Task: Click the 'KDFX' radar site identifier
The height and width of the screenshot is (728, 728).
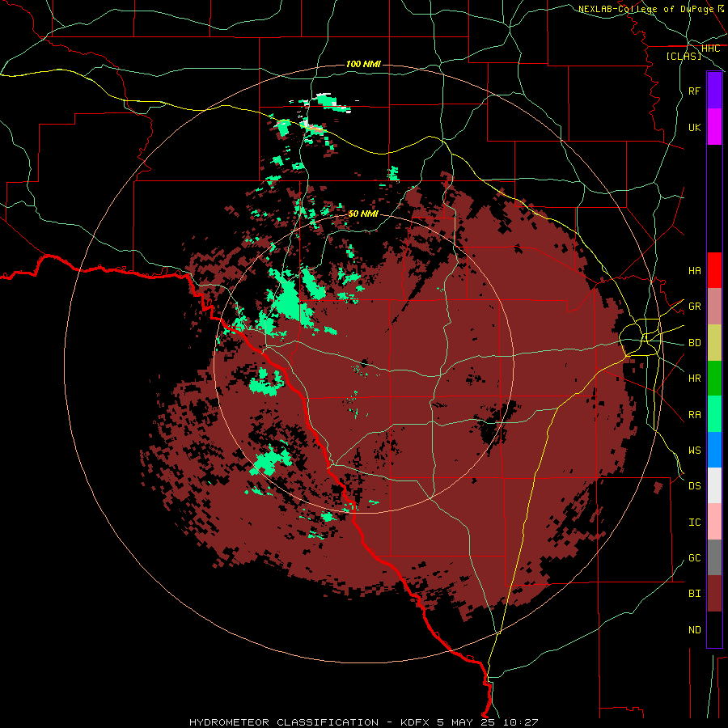Action: pos(416,722)
